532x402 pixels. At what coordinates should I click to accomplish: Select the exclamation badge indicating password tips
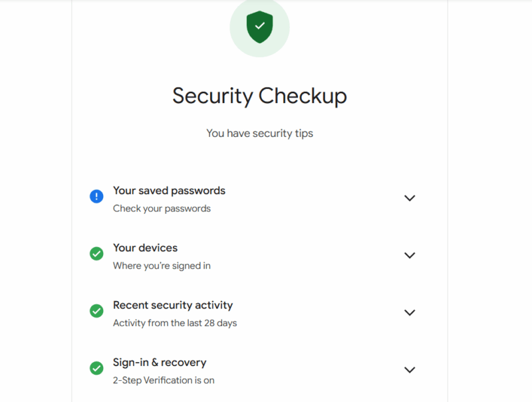[x=96, y=196]
